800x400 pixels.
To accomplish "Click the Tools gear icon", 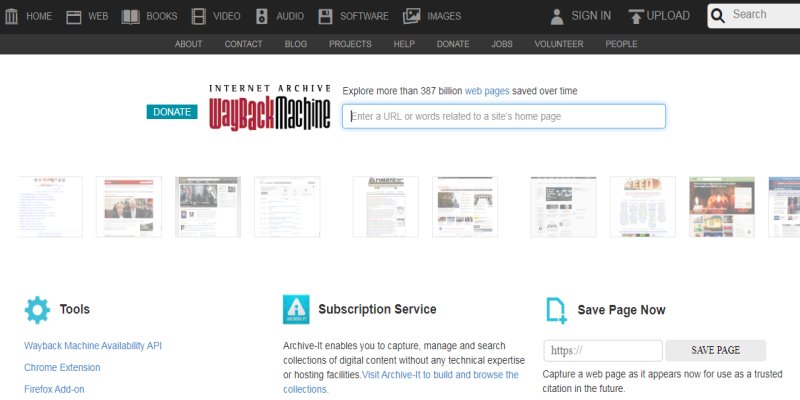I will 37,310.
